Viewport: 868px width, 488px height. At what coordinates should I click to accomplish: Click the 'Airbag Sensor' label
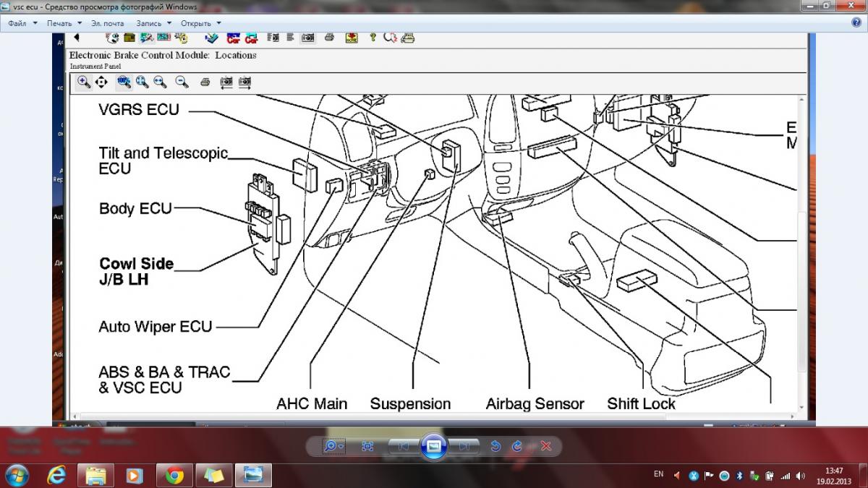[535, 404]
